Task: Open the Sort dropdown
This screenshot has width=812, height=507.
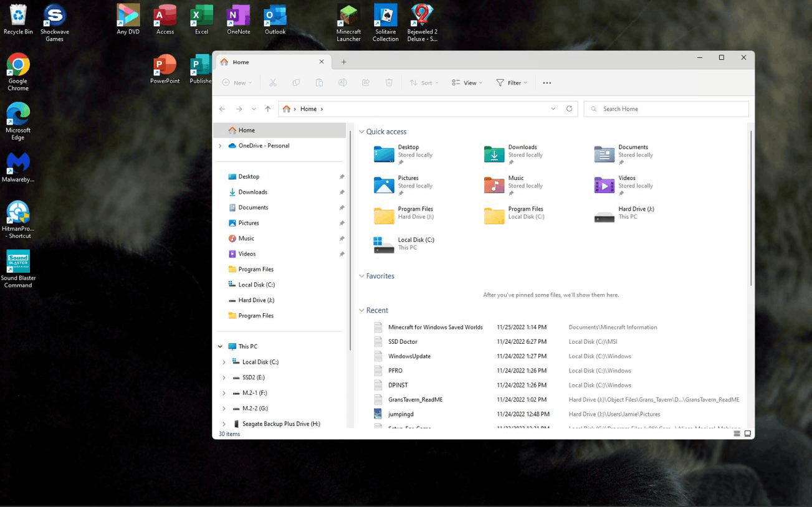Action: pos(423,82)
